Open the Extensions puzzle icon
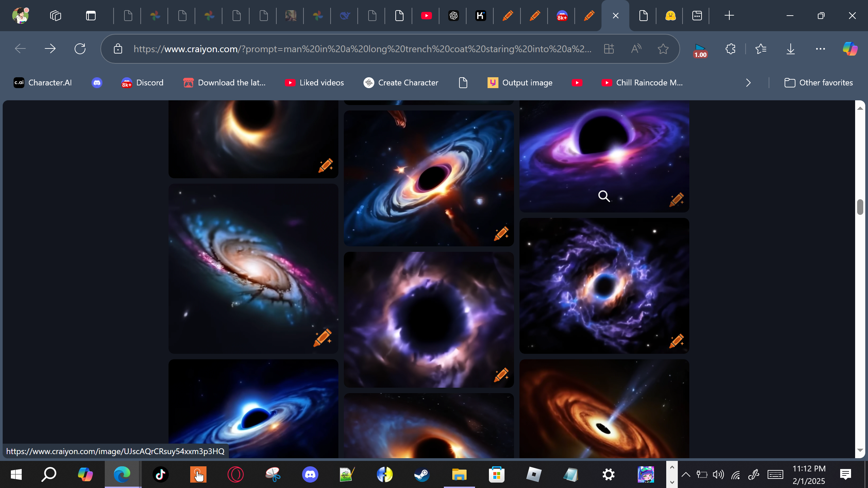This screenshot has width=868, height=488. [x=730, y=49]
